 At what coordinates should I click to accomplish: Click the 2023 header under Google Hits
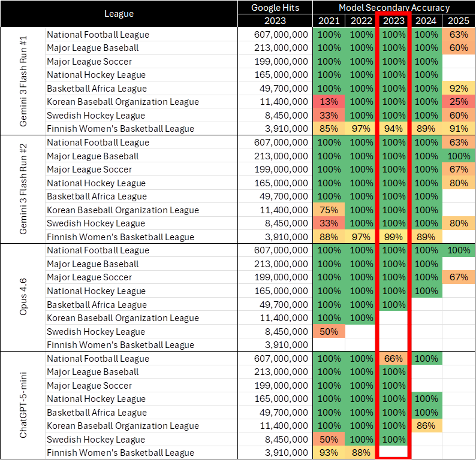pos(275,20)
